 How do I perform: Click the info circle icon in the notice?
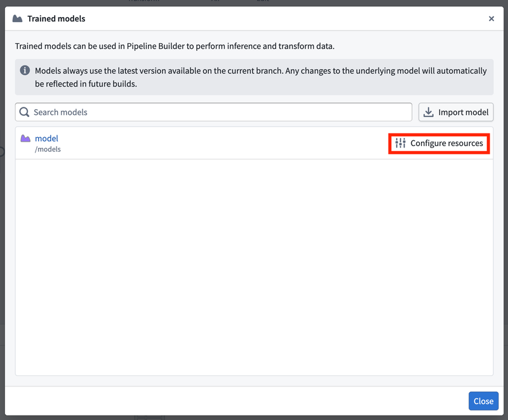[x=24, y=71]
